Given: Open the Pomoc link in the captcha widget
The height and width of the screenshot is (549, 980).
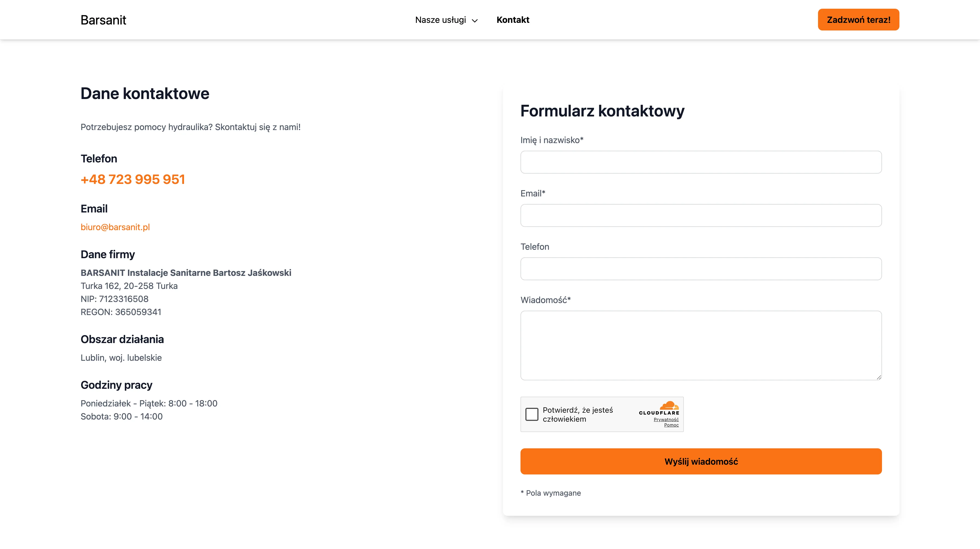Looking at the screenshot, I should coord(671,425).
